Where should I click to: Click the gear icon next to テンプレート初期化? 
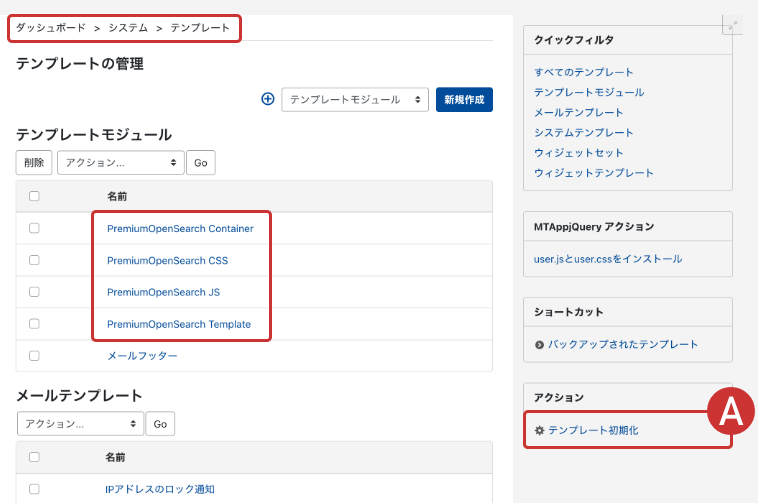[539, 430]
